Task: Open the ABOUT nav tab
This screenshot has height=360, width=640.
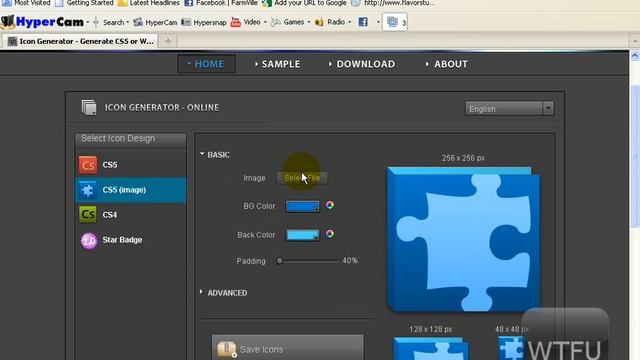Action: click(x=447, y=64)
